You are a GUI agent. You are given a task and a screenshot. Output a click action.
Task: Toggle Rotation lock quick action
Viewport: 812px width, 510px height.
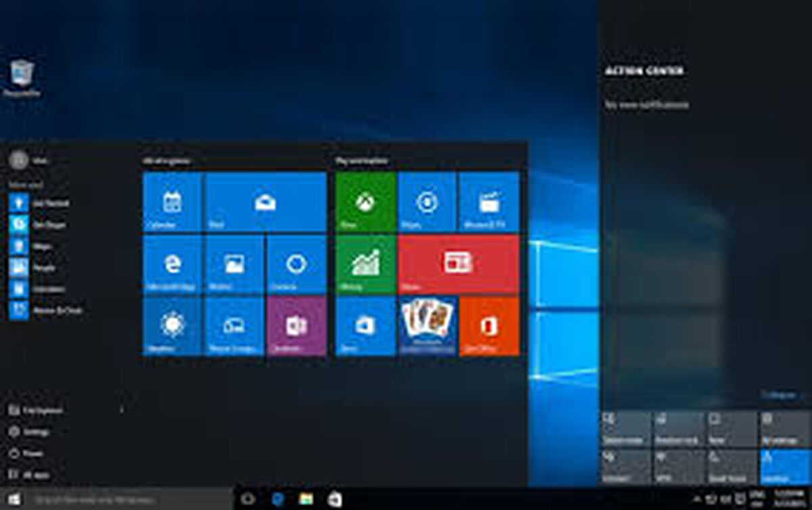[x=678, y=428]
